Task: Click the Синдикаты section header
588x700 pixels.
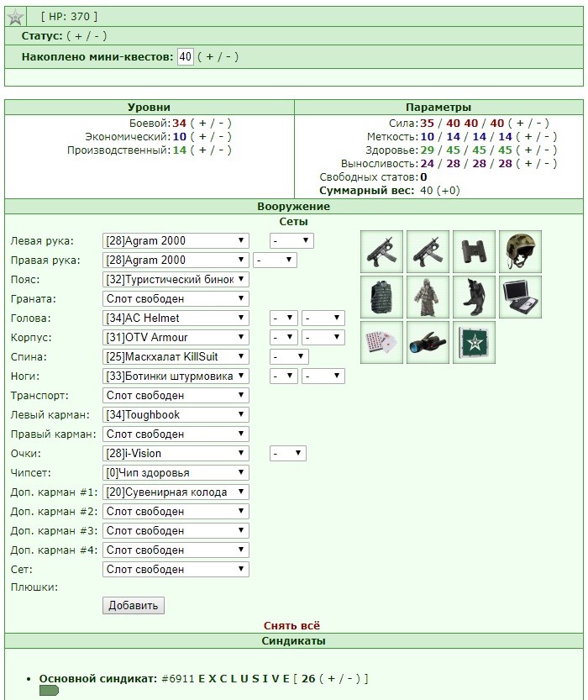Action: (293, 640)
